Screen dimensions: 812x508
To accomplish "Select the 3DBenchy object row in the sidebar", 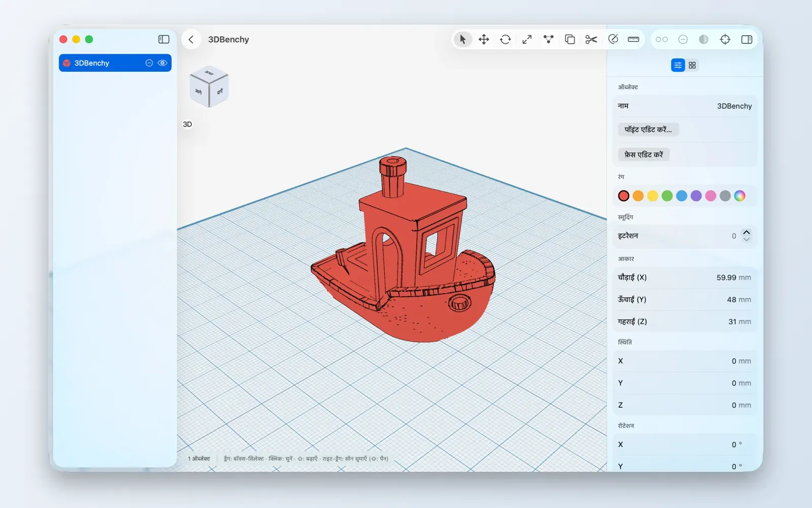I will click(x=115, y=63).
